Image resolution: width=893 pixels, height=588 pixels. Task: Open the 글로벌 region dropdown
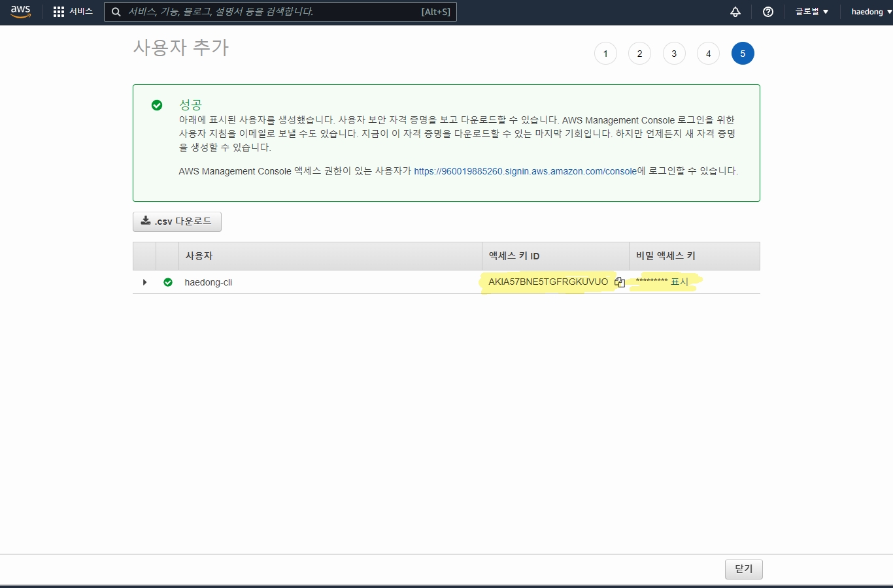(812, 12)
